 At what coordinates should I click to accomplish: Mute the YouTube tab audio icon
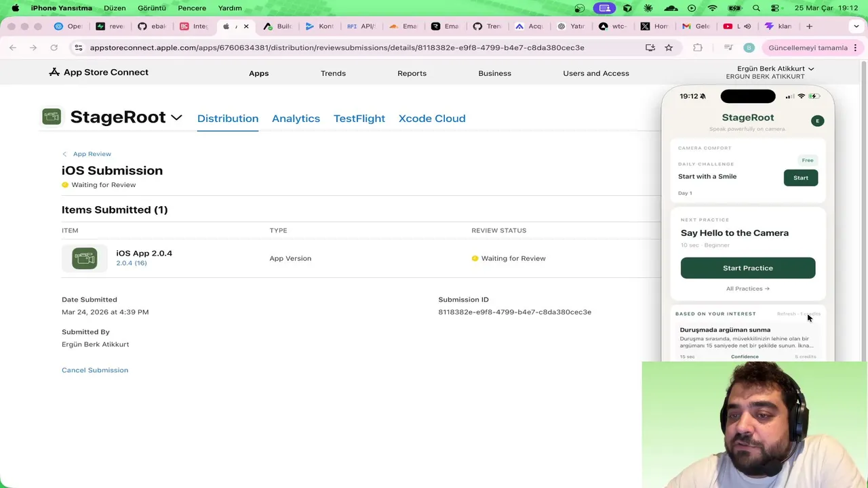pos(747,26)
